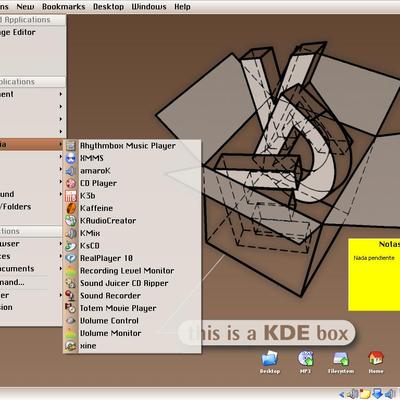This screenshot has height=400, width=400.
Task: Start Totem Movie Player
Action: coord(132,308)
